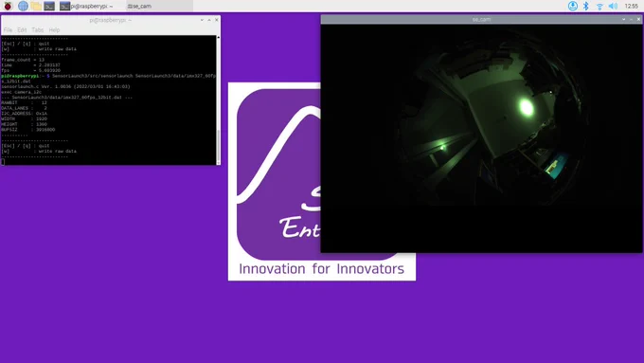Maximize the pi@raspberrypi terminal window
Image resolution: width=644 pixels, height=363 pixels.
pos(209,20)
